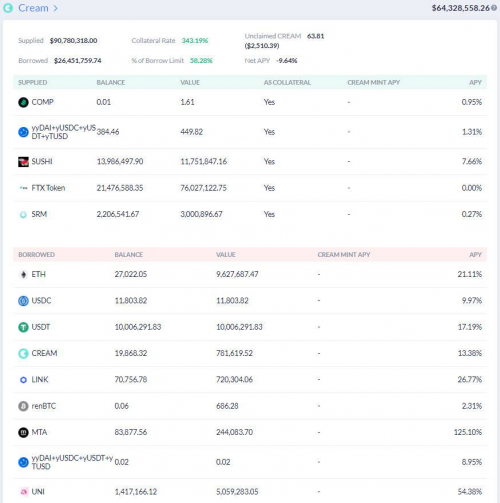Click the SRM token icon
This screenshot has width=500, height=503.
click(23, 215)
